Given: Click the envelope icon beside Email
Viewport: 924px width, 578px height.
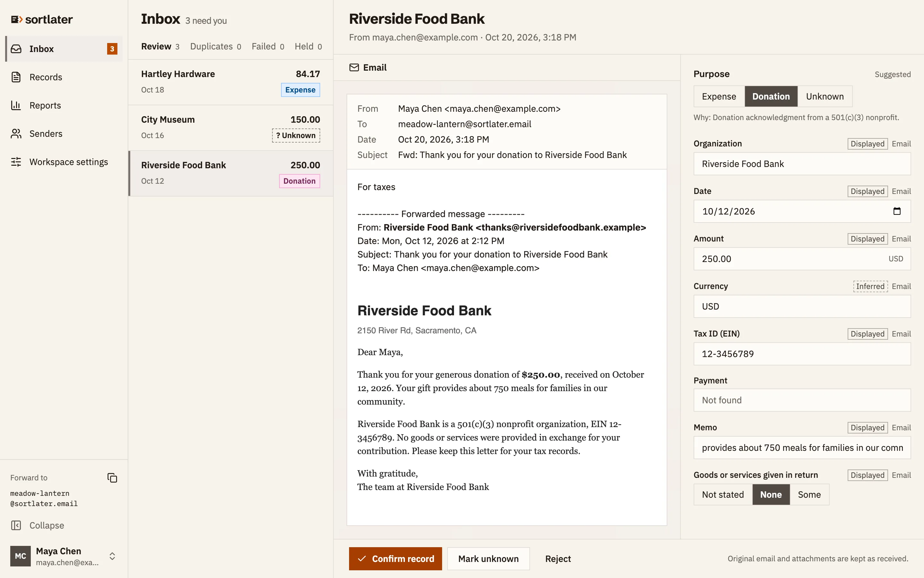Looking at the screenshot, I should click(354, 68).
